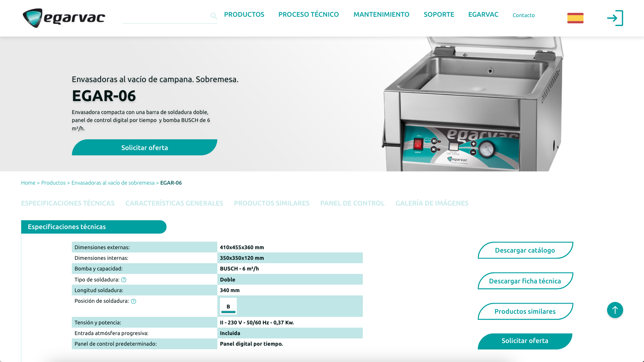Switch to Galería de Imágenes tab
The width and height of the screenshot is (644, 362).
(x=432, y=203)
